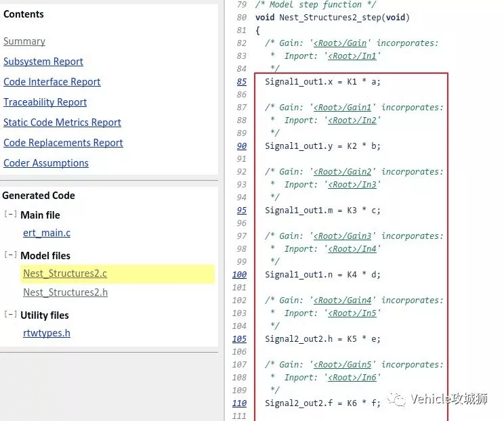Screen dimensions: 504x421
Task: Click line number 110 link
Action: pyautogui.click(x=239, y=403)
